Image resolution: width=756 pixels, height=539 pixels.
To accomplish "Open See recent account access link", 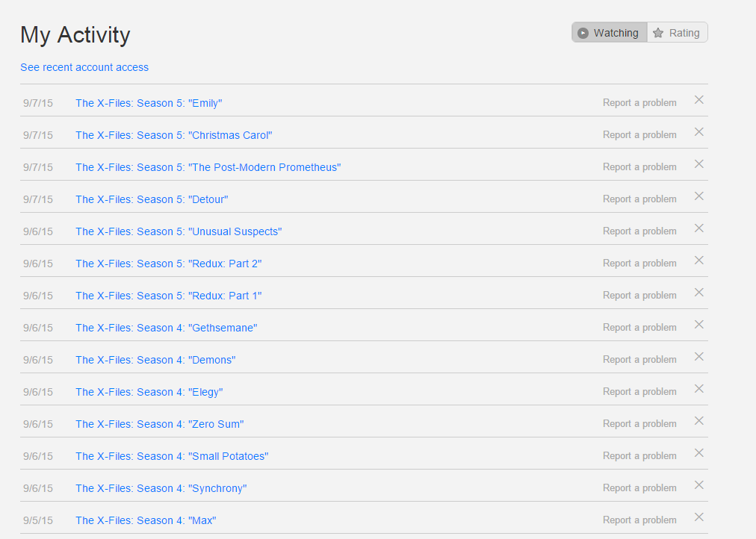I will [x=84, y=67].
